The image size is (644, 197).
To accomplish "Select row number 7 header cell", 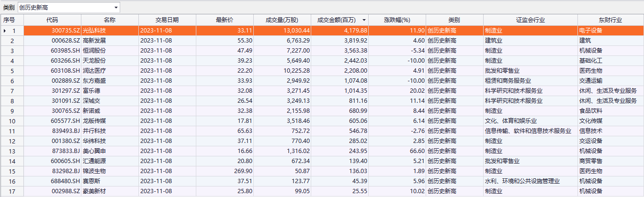I will (12, 91).
